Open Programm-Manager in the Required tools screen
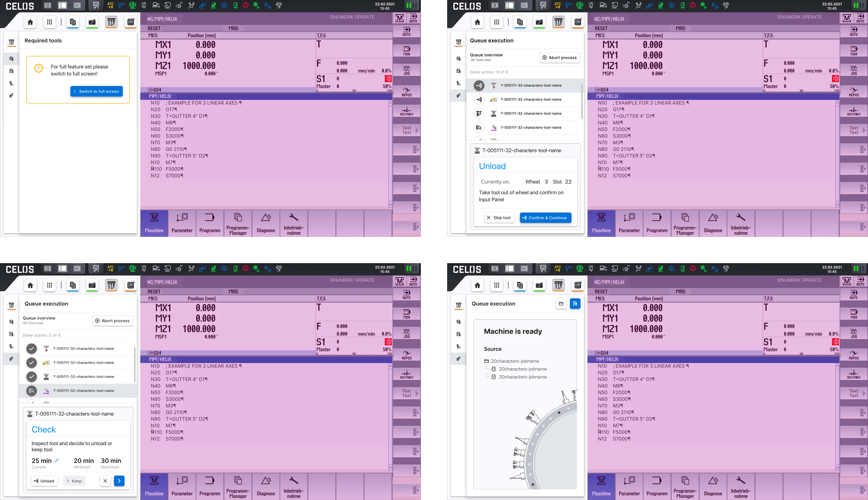 click(x=238, y=224)
